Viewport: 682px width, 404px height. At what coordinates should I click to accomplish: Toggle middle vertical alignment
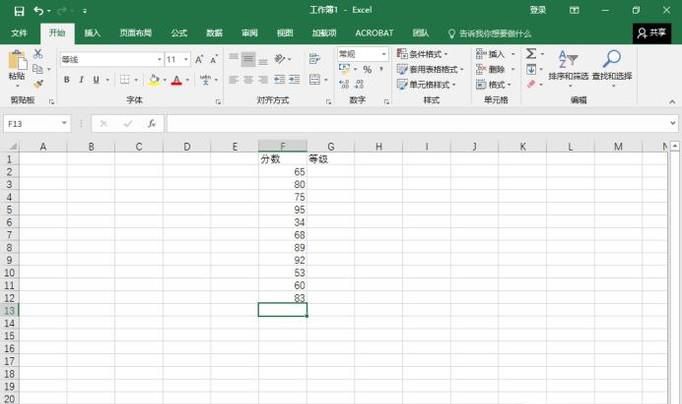(248, 59)
